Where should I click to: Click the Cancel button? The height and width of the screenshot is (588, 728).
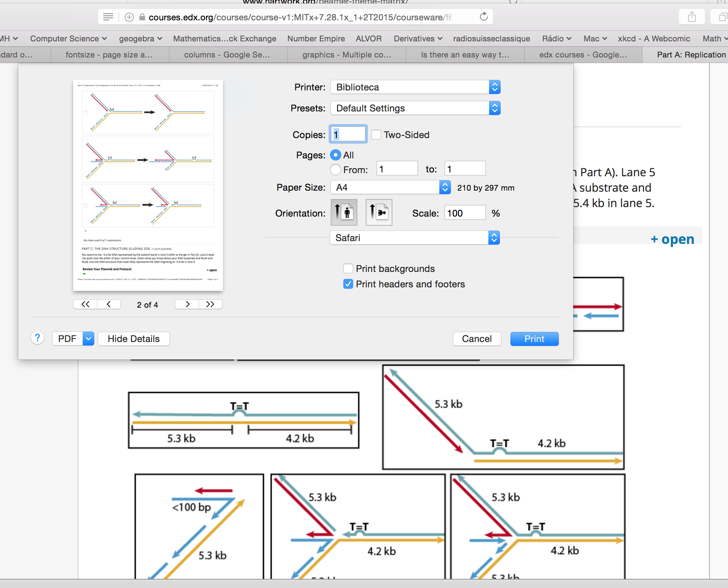[476, 339]
